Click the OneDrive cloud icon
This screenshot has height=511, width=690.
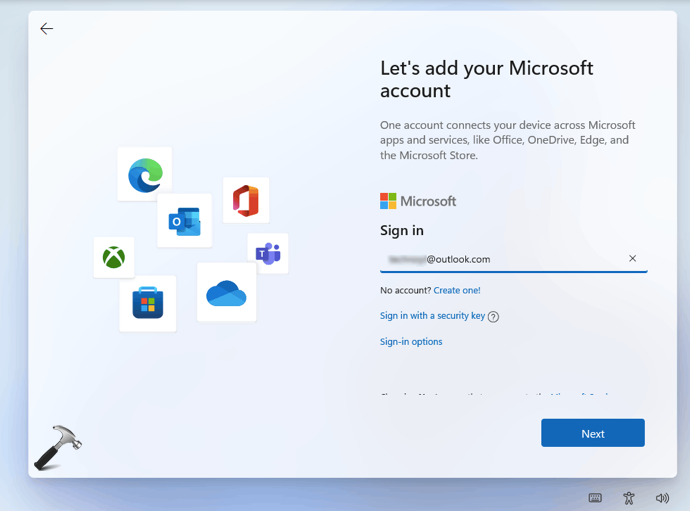pyautogui.click(x=226, y=293)
